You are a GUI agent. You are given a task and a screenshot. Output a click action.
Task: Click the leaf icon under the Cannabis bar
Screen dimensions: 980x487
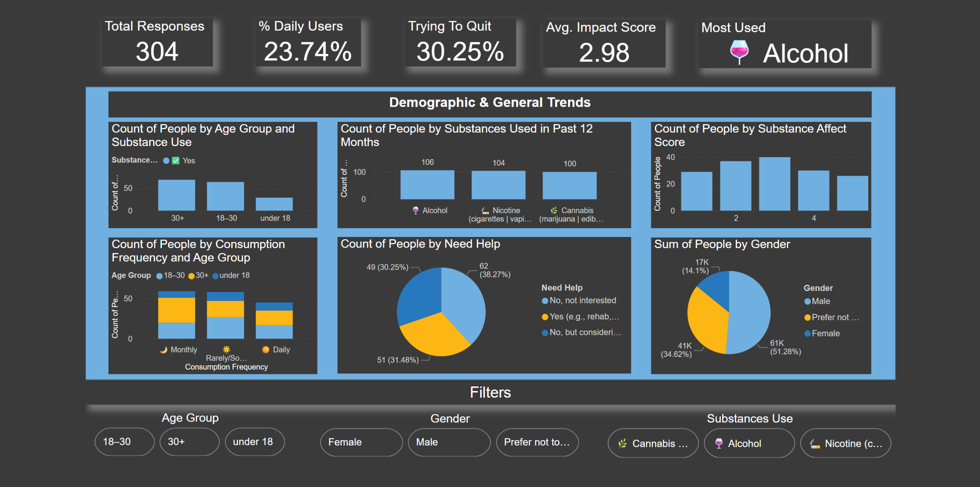tap(554, 210)
